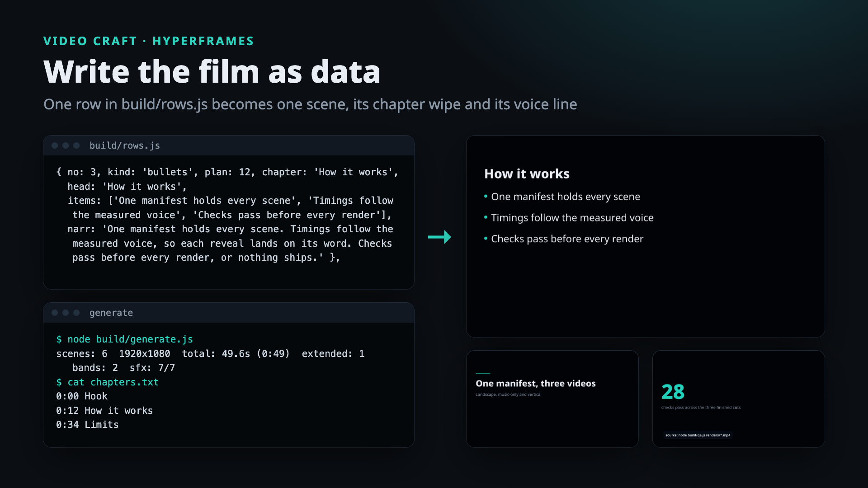Click the chapter line '0:12 How it works'
868x488 pixels.
tap(104, 411)
